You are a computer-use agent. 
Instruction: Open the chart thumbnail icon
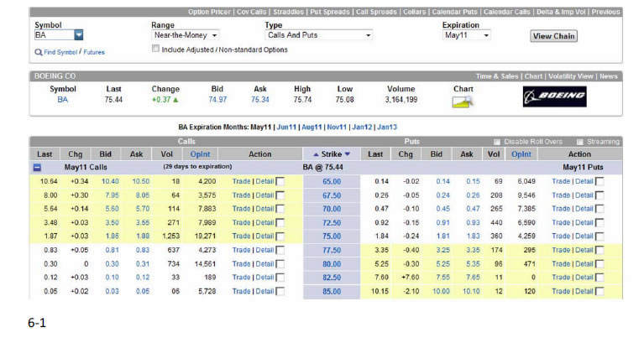click(463, 101)
